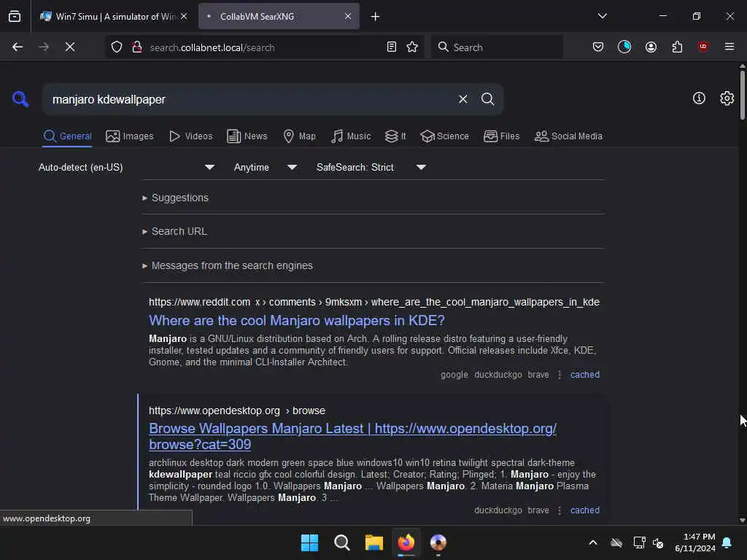
Task: Expand the Search URL section
Action: pyautogui.click(x=174, y=231)
